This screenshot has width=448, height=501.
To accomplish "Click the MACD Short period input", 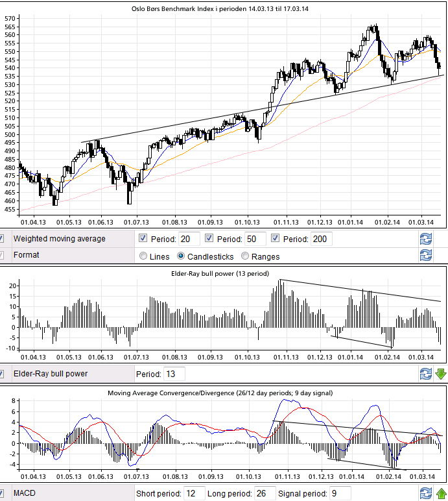I will [x=195, y=494].
